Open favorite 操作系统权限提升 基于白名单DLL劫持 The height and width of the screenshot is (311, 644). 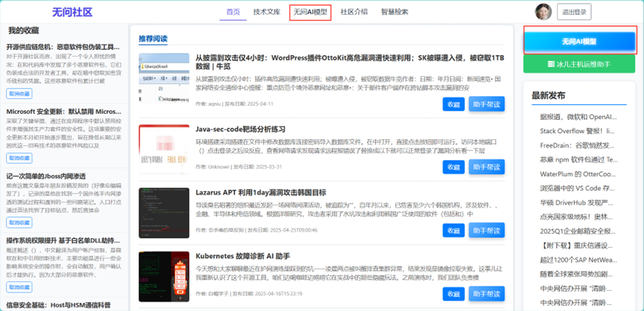tap(63, 240)
